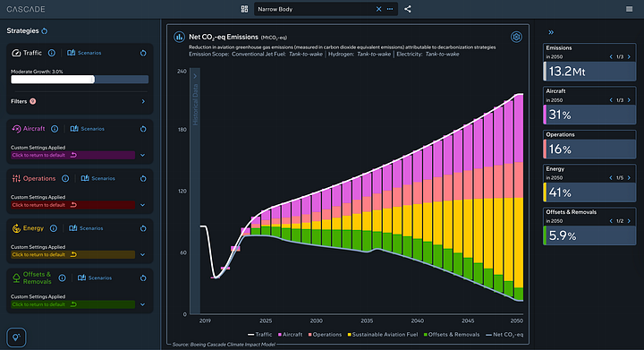Reset all strategies with the Strategies refresh icon

[45, 31]
